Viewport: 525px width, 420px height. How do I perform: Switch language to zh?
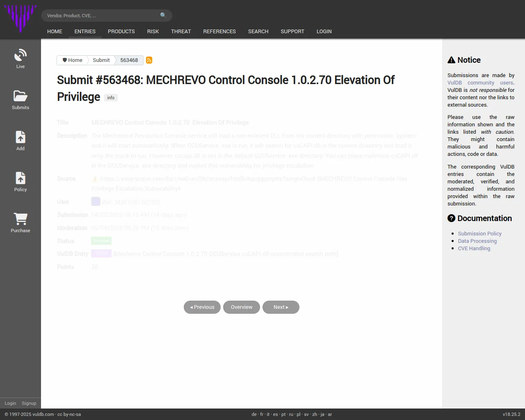pos(315,414)
